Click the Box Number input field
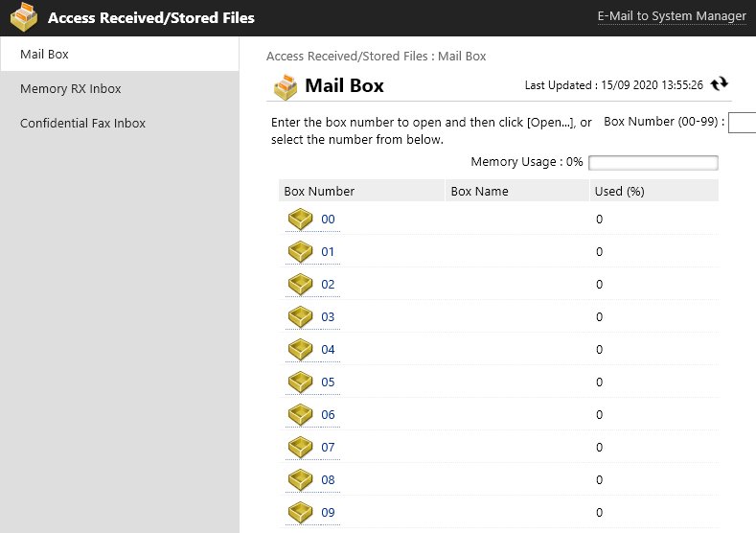Image resolution: width=756 pixels, height=533 pixels. point(742,123)
